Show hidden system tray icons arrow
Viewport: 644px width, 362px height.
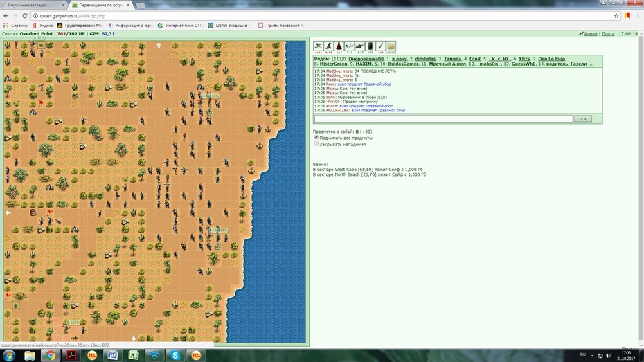(592, 355)
